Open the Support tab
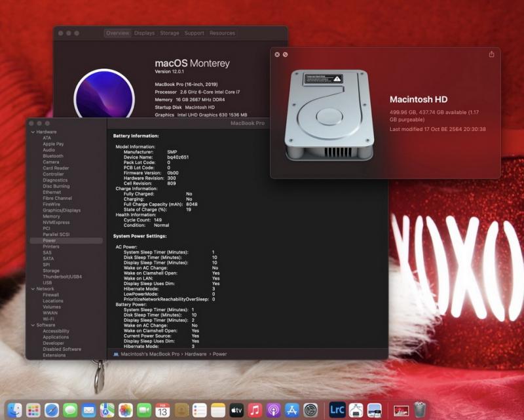The height and width of the screenshot is (420, 524). tap(194, 33)
